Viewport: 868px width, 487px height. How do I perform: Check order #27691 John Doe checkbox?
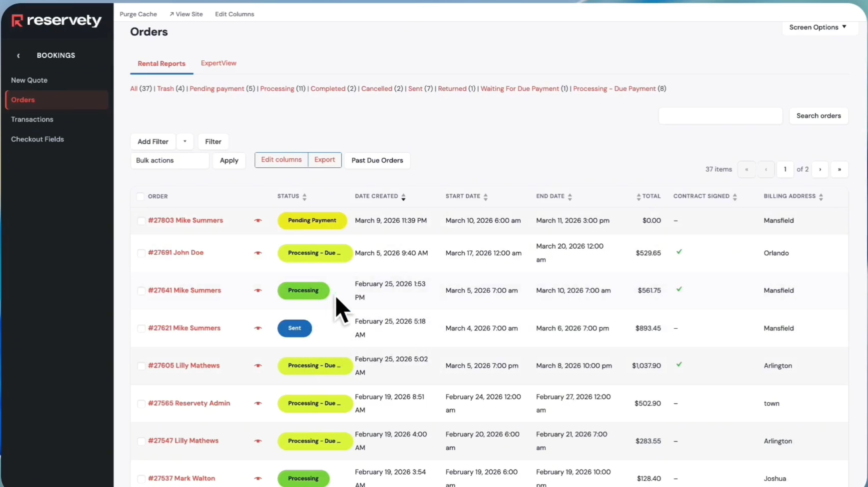[x=141, y=253]
